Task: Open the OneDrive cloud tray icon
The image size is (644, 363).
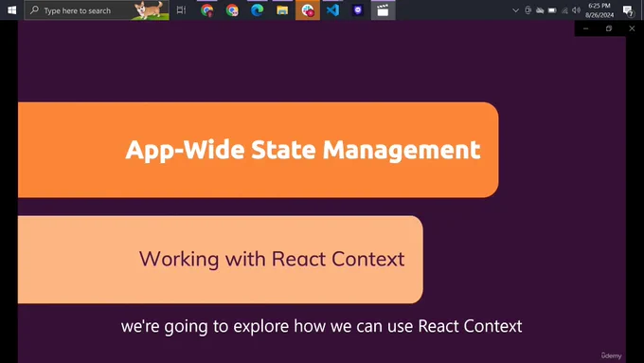Action: click(x=540, y=10)
